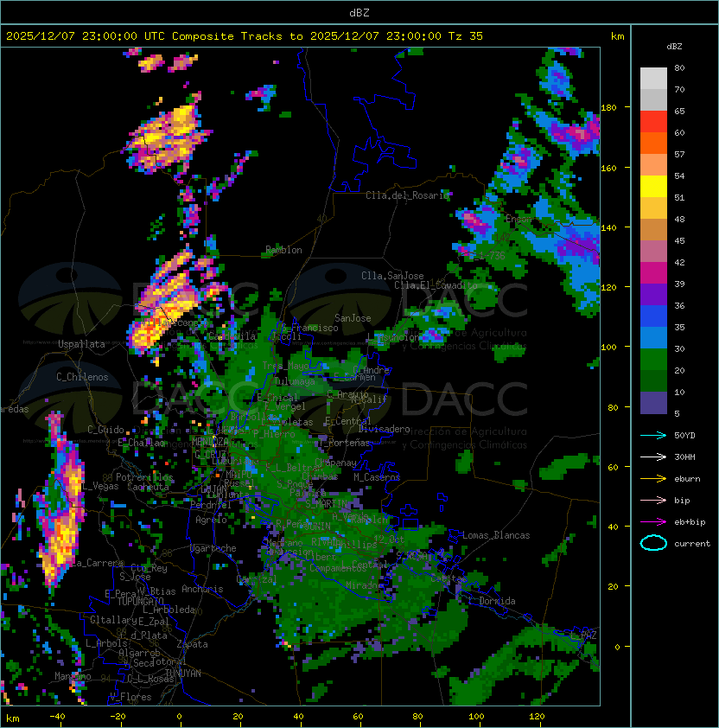Click the light gray 80–70 dBZ swatch
Image resolution: width=719 pixels, height=728 pixels.
pyautogui.click(x=653, y=79)
